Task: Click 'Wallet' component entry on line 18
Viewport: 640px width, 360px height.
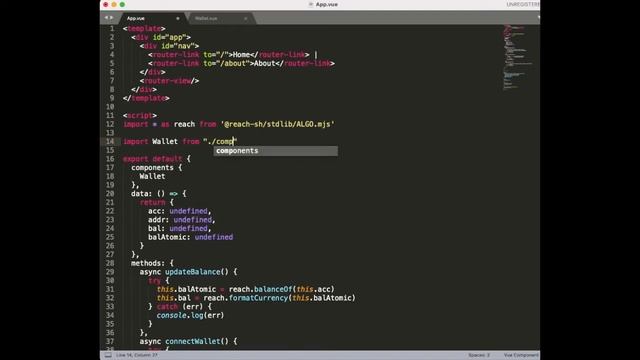Action: tap(152, 176)
